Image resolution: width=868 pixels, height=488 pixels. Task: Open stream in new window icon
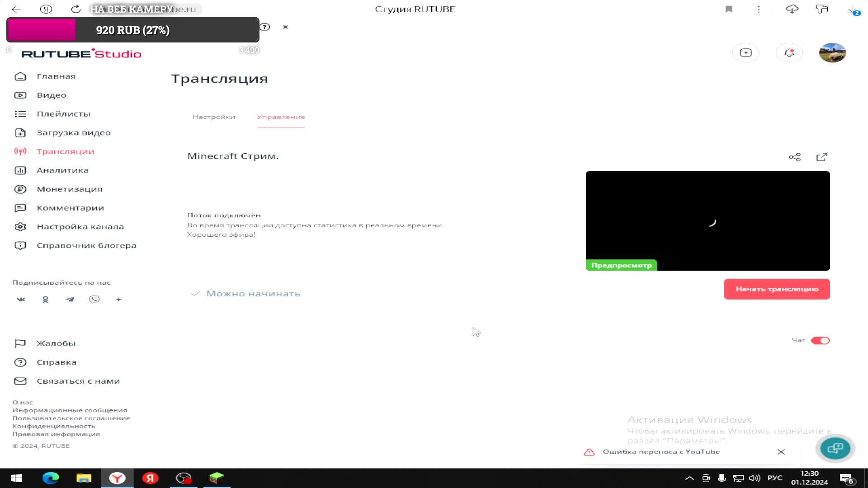coord(821,157)
